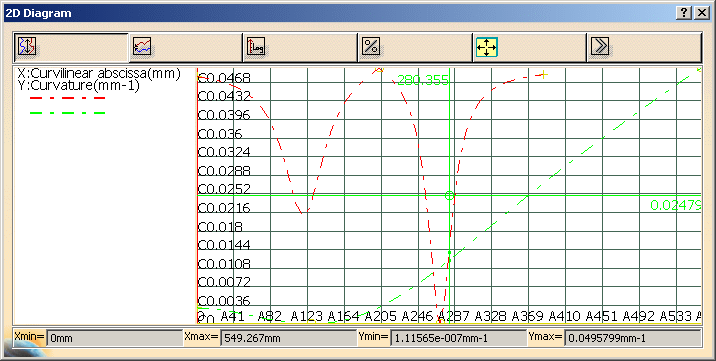Screen dimensions: 716x361
Task: Click the double-chevron display options icon
Action: pos(600,47)
